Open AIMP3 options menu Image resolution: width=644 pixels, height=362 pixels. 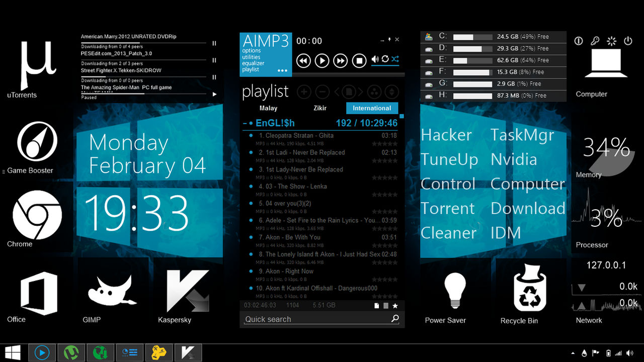[x=252, y=51]
